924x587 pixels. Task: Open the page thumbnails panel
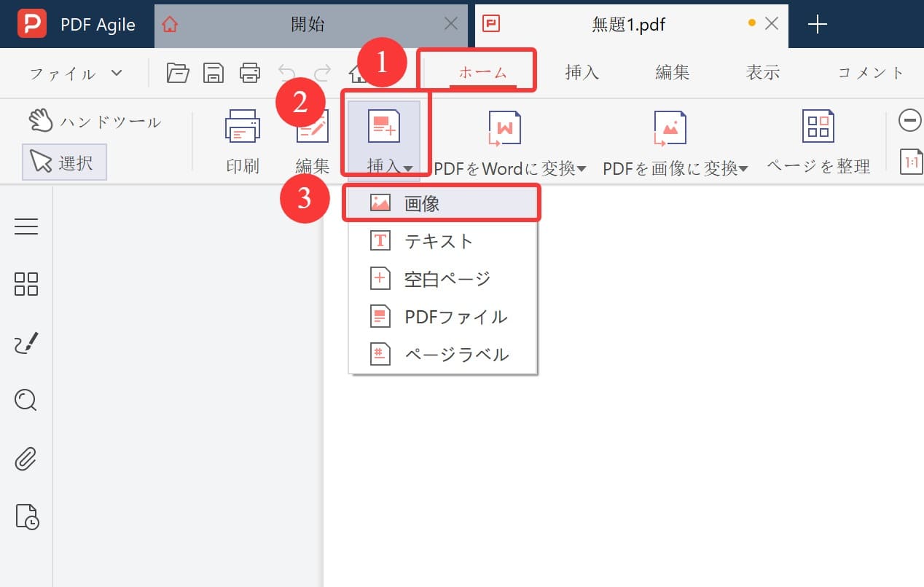(x=26, y=285)
